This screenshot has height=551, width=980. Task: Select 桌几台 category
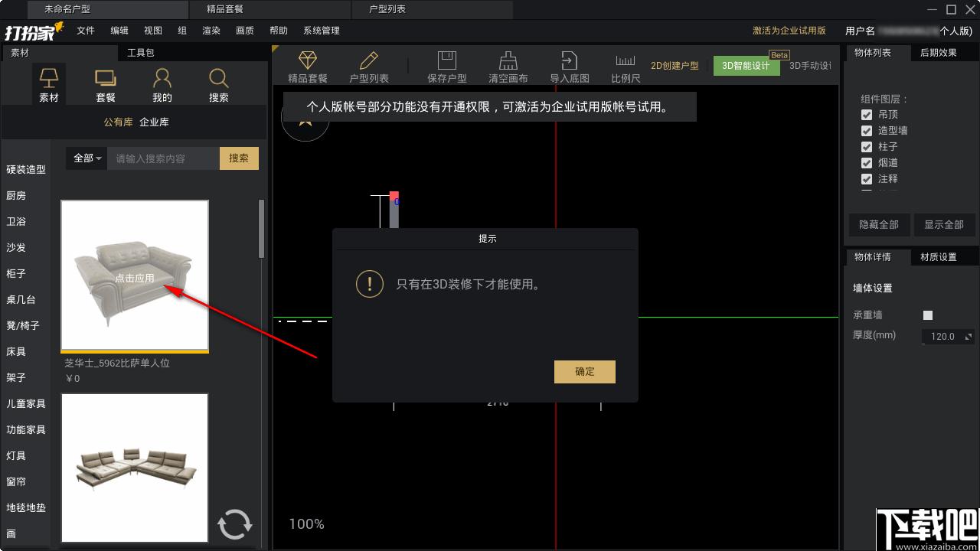coord(21,300)
